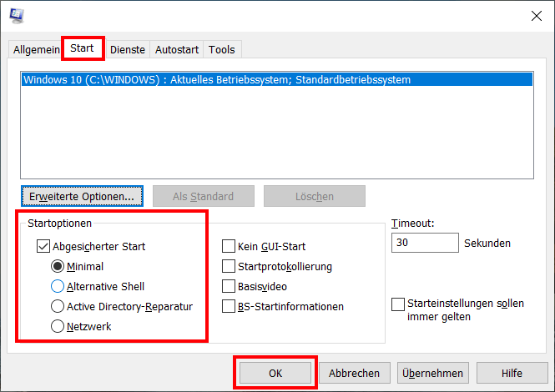
Task: Close the system configuration window
Action: pos(537,16)
